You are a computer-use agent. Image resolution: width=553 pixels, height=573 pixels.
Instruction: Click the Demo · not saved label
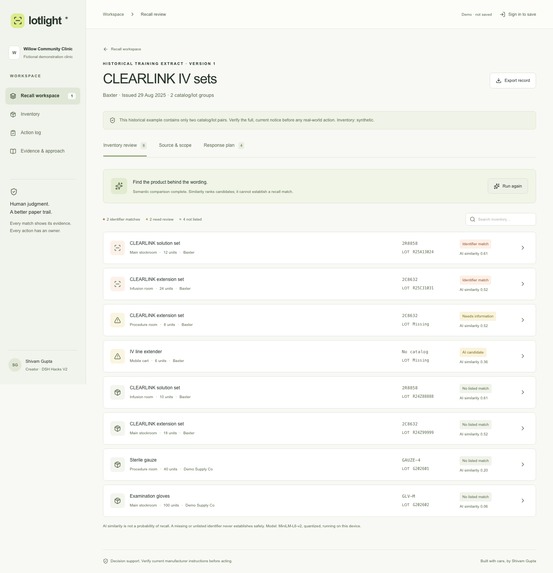[x=477, y=15]
